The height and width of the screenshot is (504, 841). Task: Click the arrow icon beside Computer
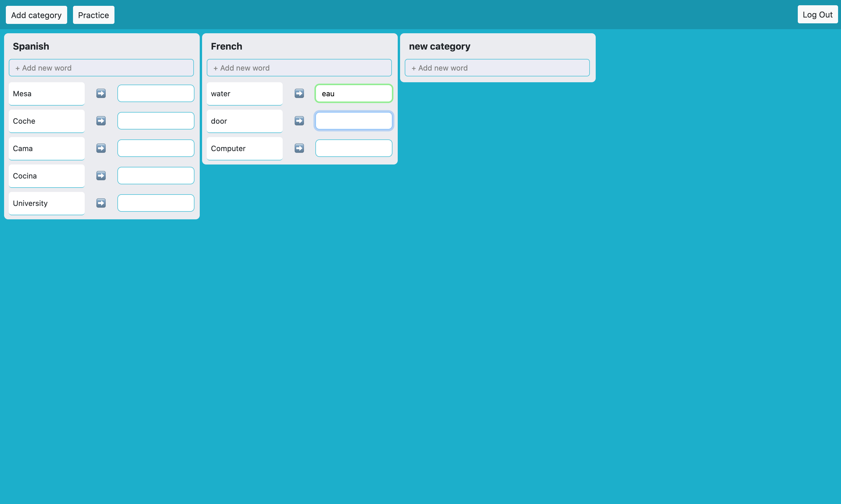coord(299,148)
